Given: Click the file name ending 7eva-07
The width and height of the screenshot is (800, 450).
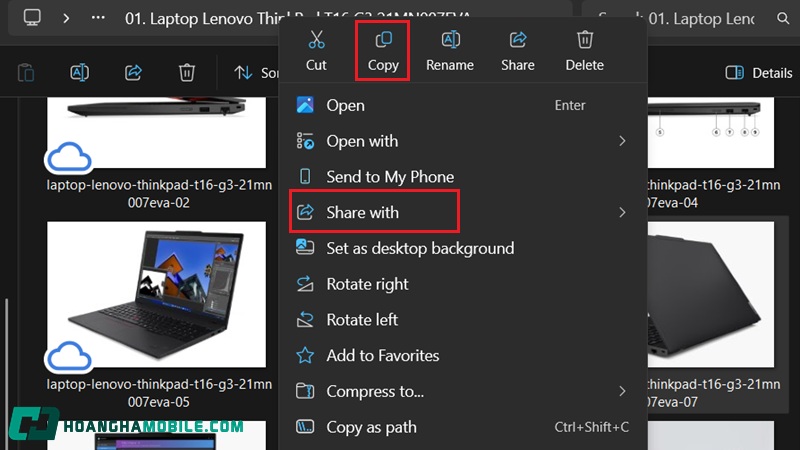Looking at the screenshot, I should pos(714,393).
